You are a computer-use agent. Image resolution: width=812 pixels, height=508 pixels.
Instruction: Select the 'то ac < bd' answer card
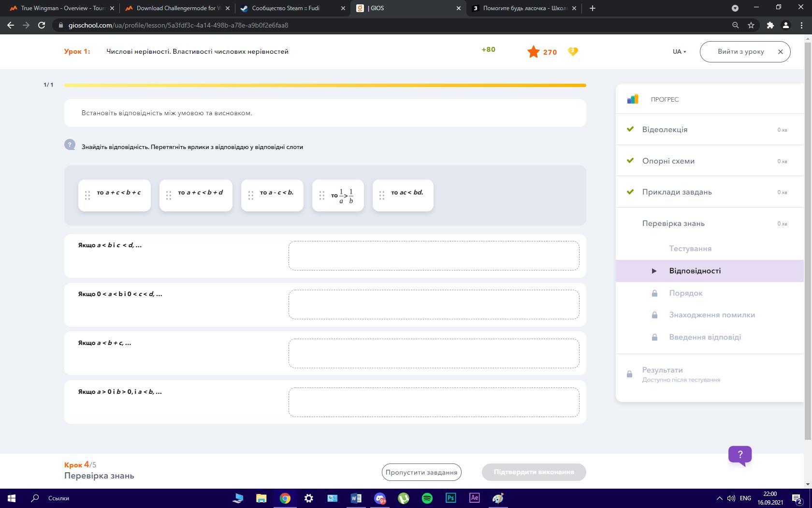click(403, 195)
